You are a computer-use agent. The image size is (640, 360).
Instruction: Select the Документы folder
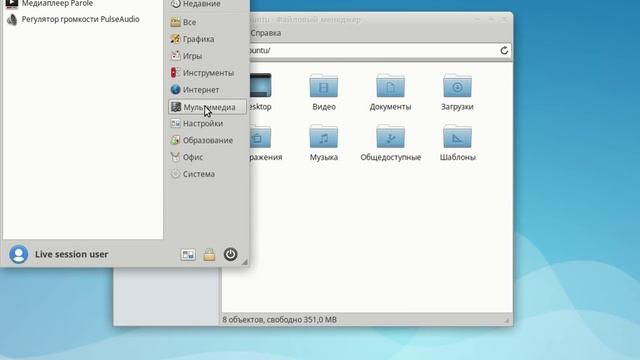point(390,92)
